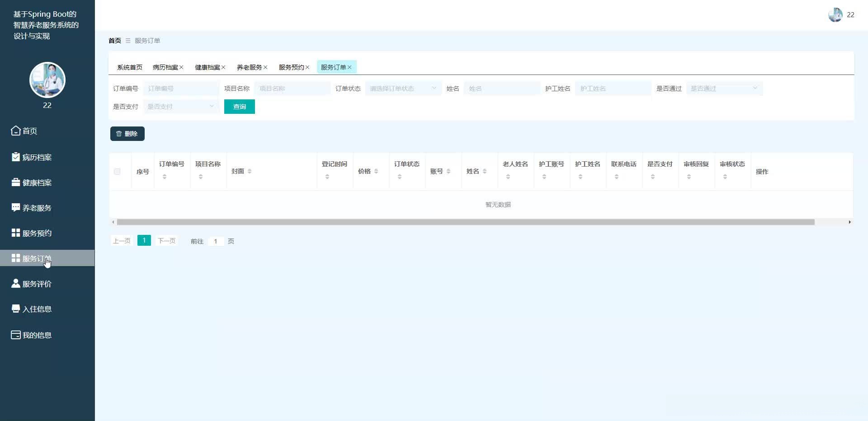The width and height of the screenshot is (868, 421).
Task: Focus the 项目名称 search field
Action: click(x=292, y=89)
